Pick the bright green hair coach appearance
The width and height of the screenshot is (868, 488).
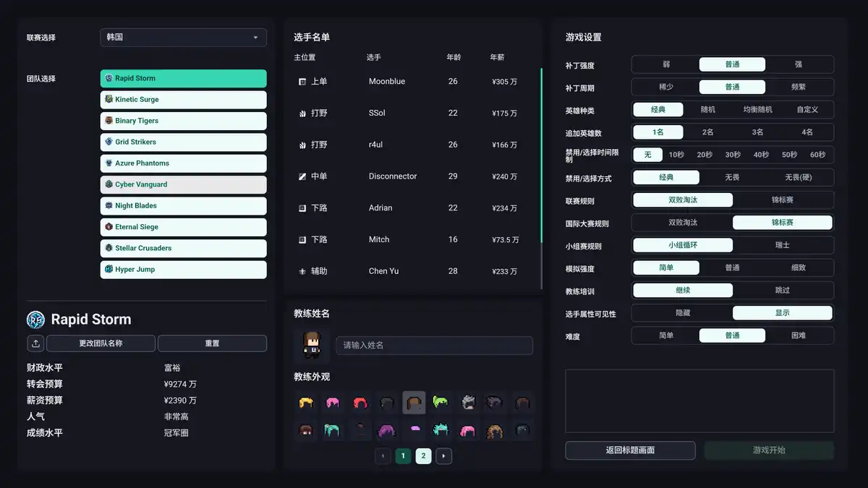pos(441,403)
